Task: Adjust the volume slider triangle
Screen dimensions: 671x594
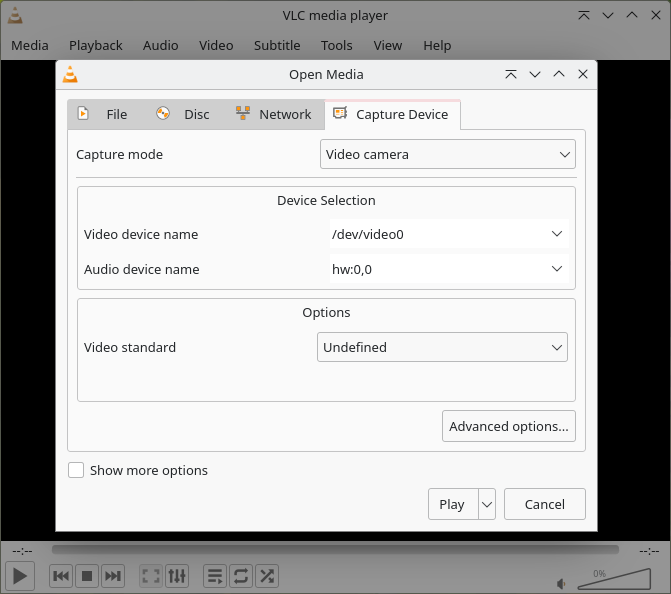Action: [615, 579]
